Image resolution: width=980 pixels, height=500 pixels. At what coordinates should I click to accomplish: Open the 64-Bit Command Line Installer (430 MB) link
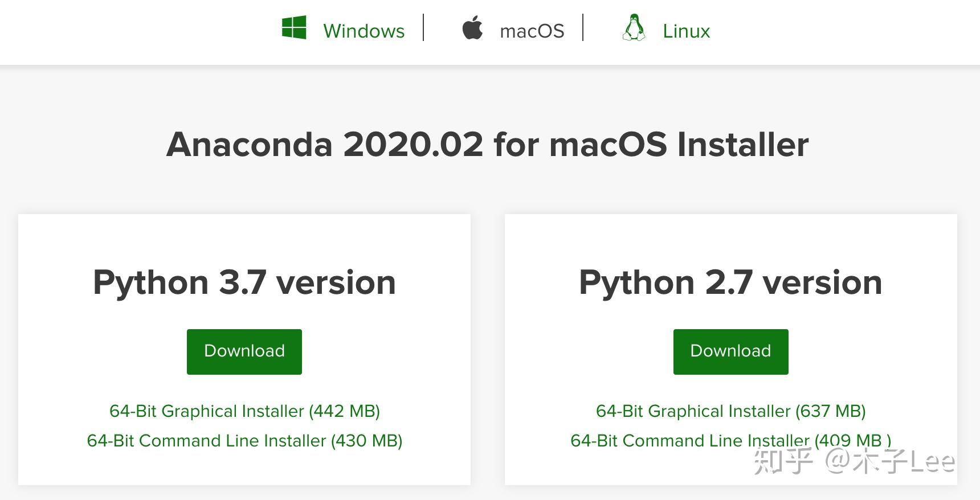coord(244,441)
